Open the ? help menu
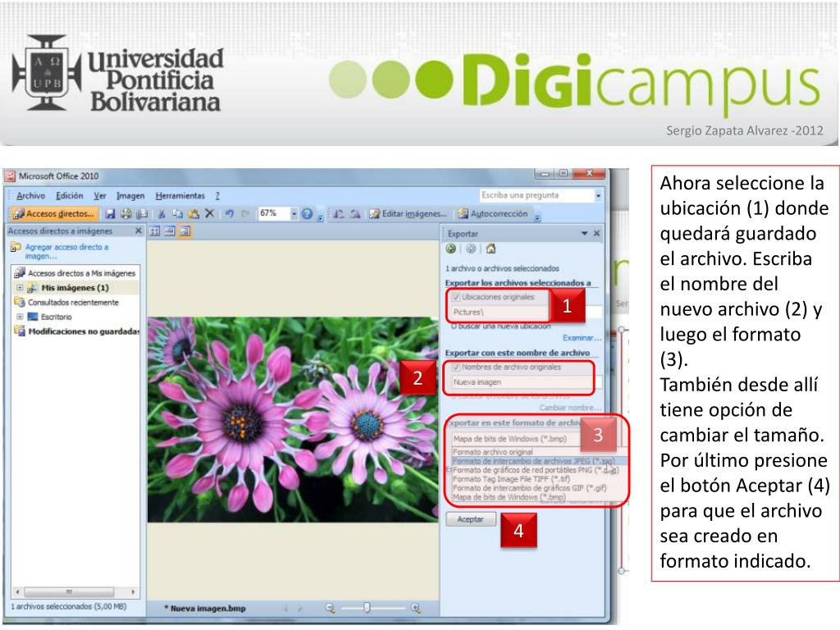The image size is (840, 630). pos(217,195)
